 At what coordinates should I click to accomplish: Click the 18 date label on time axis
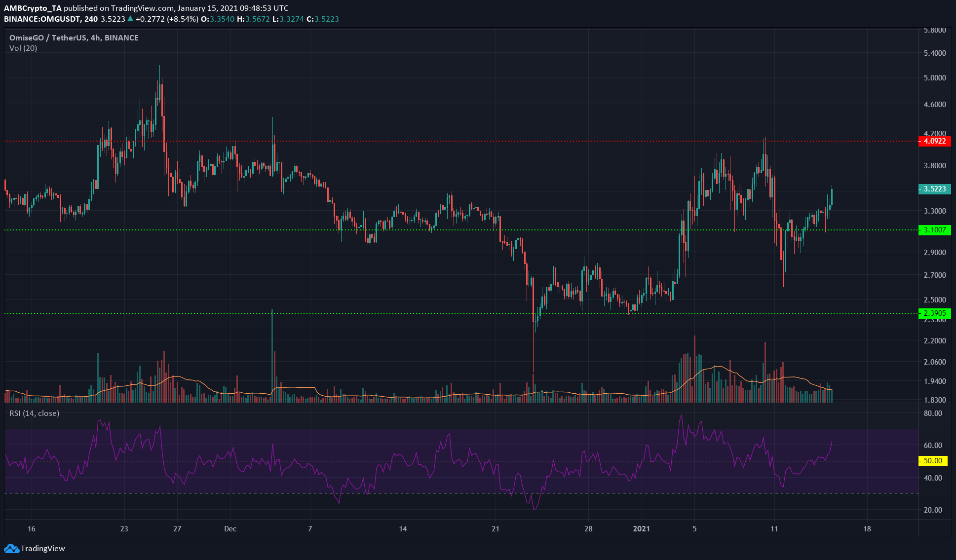coord(867,529)
